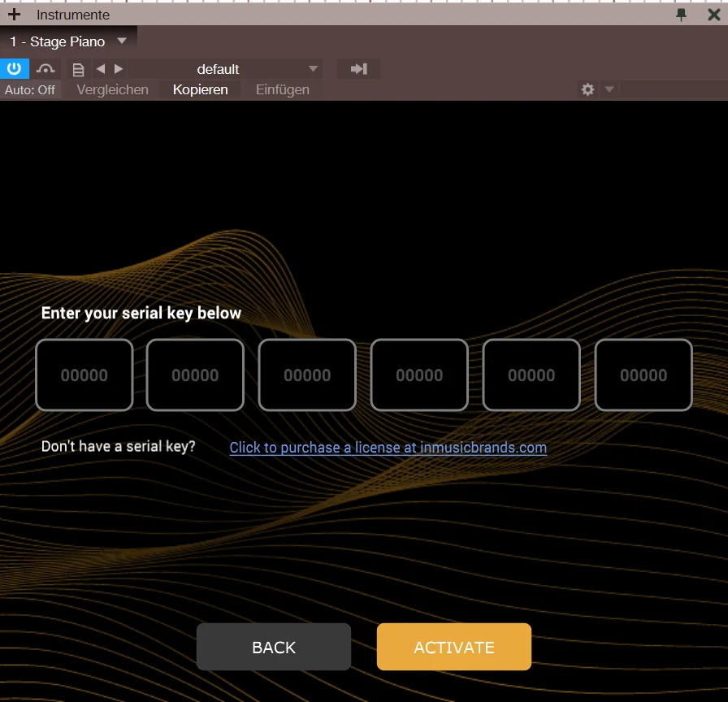Open the default preset dropdown
Image resolution: width=728 pixels, height=702 pixels.
pos(225,69)
